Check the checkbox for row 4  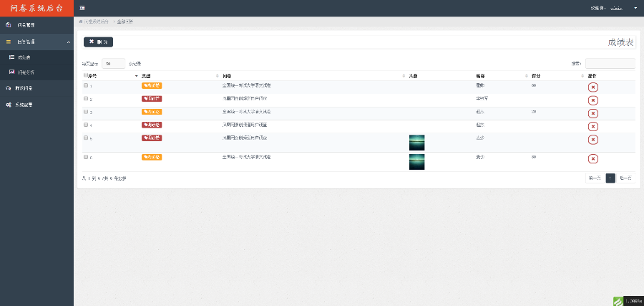pos(86,125)
